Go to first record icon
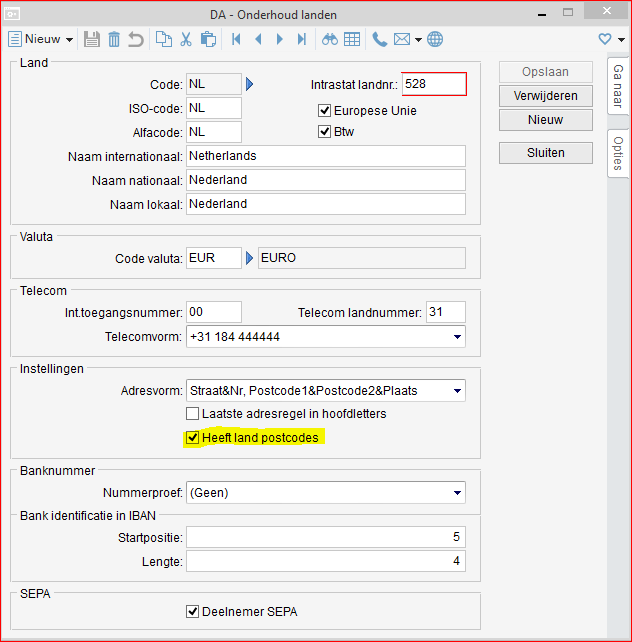The image size is (632, 642). 236,39
